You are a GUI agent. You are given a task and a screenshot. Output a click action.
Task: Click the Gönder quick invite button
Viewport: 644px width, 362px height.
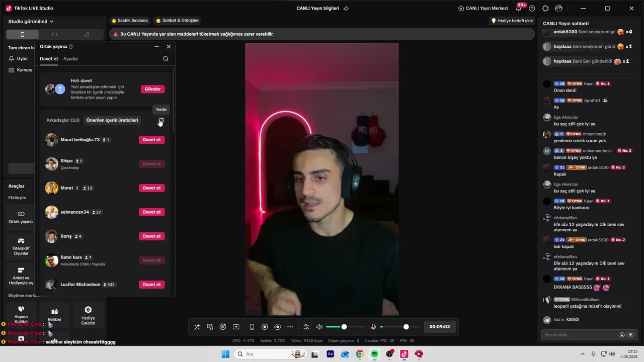click(x=152, y=89)
